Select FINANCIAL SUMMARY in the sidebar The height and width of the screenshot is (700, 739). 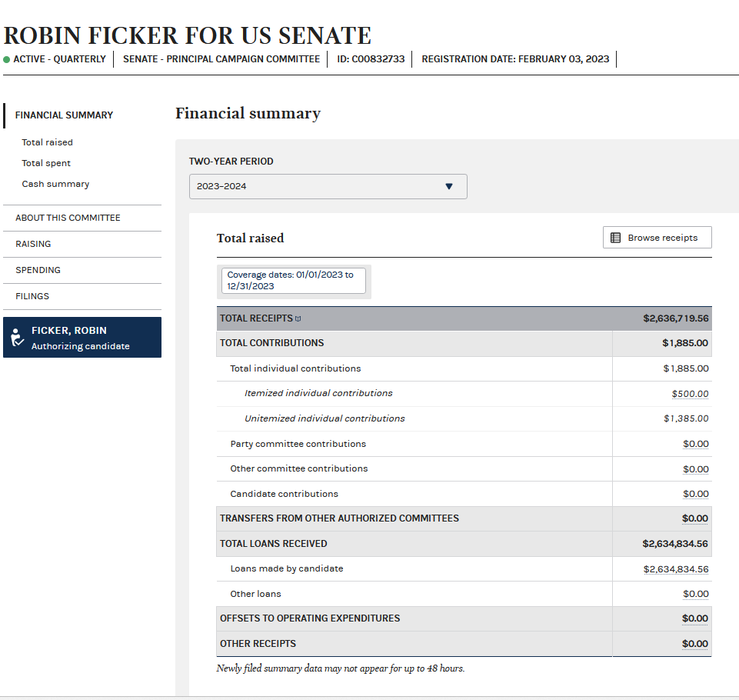pos(63,115)
